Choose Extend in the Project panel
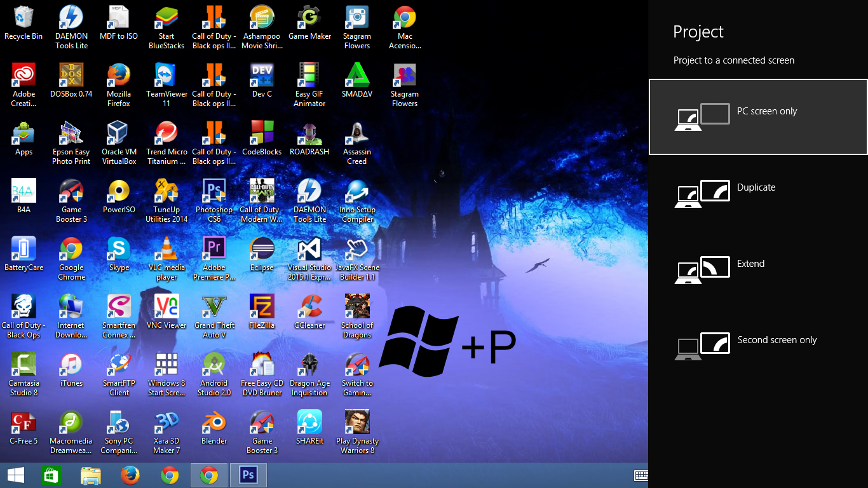Screen dimensions: 868x488 (758, 269)
